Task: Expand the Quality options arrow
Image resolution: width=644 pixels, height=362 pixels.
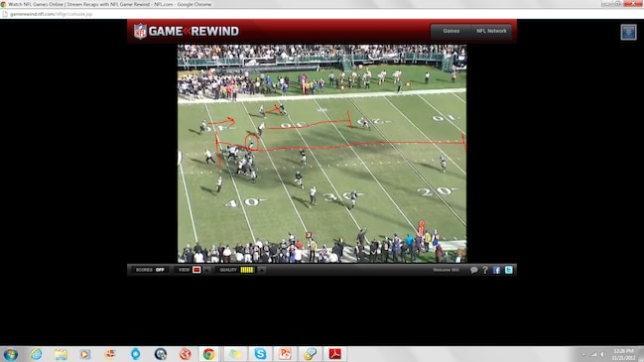Action: 261,270
